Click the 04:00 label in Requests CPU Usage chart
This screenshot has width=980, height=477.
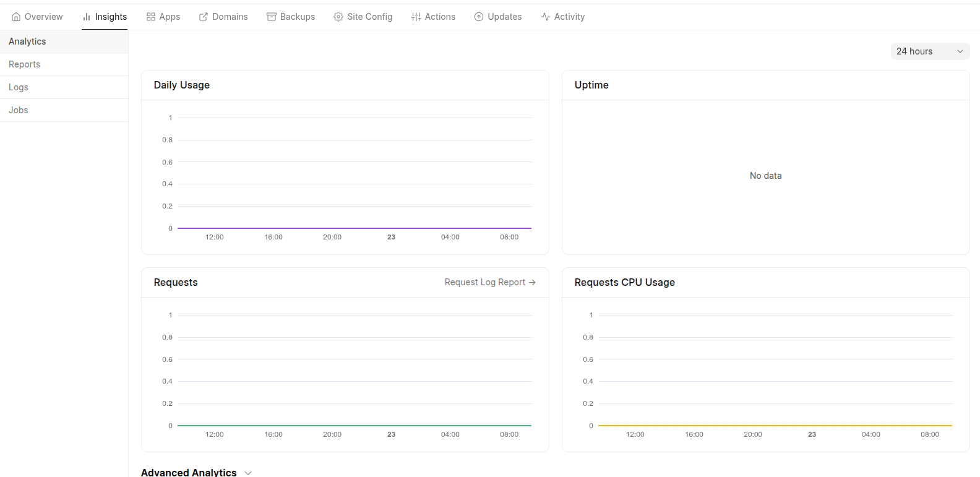point(871,434)
